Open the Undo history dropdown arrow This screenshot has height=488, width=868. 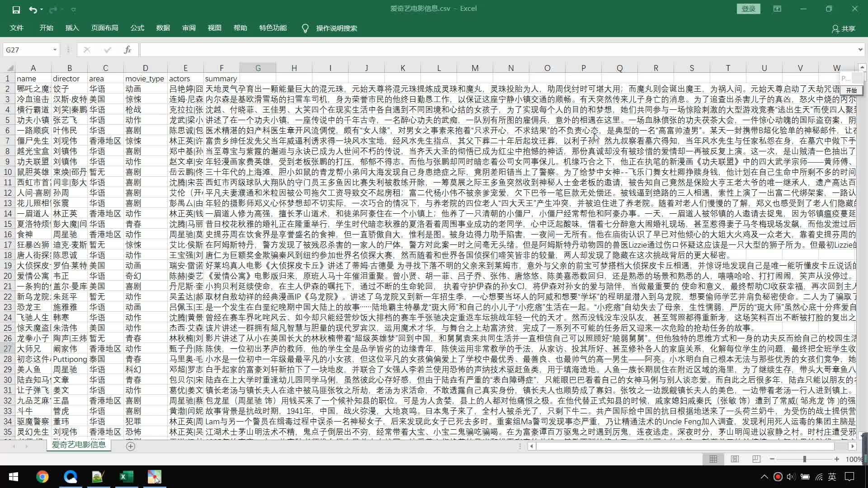[42, 9]
